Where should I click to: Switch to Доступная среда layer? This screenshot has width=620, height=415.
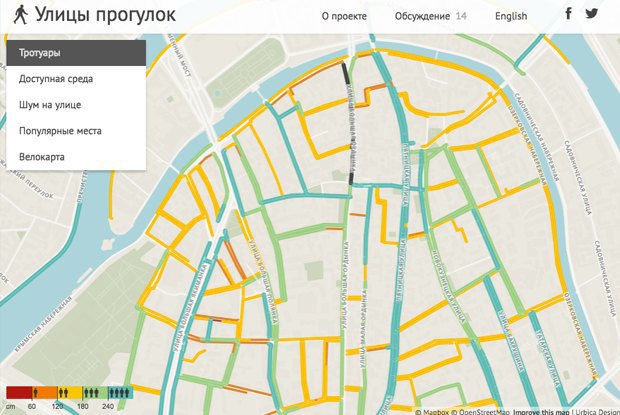point(76,78)
